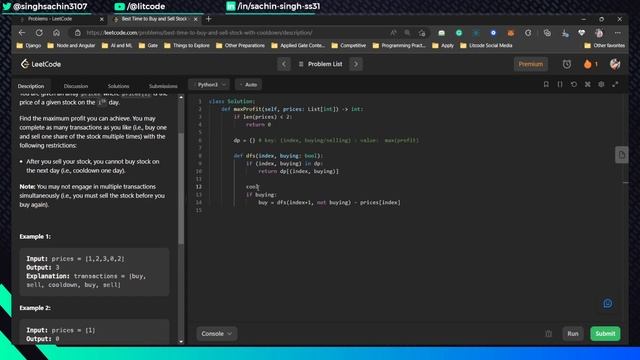The image size is (640, 360).
Task: Click the Premium button
Action: pyautogui.click(x=531, y=64)
